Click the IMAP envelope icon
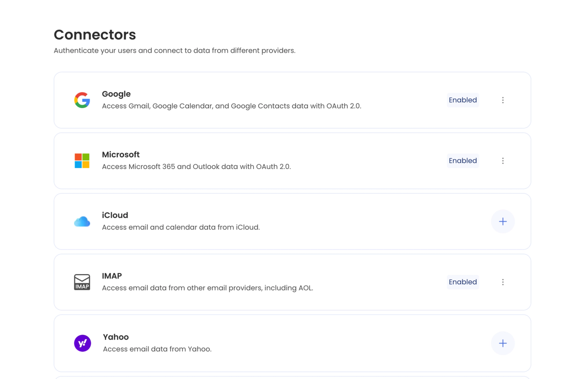Viewport: 588px width, 379px height. 82,282
